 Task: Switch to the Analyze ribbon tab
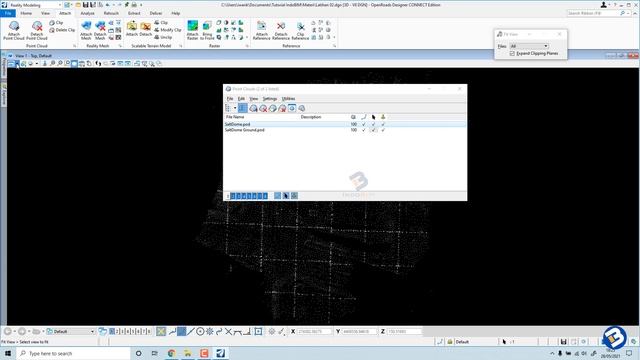(87, 13)
